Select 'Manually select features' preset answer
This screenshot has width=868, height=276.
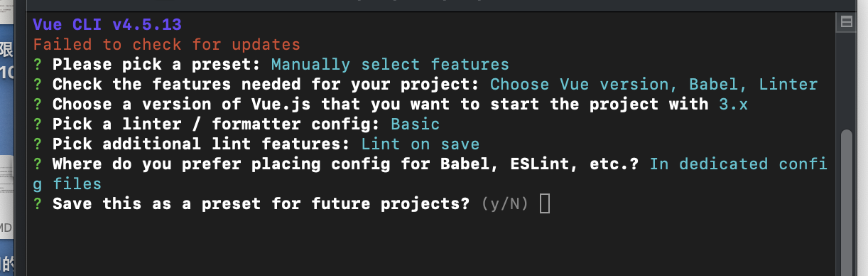(390, 64)
